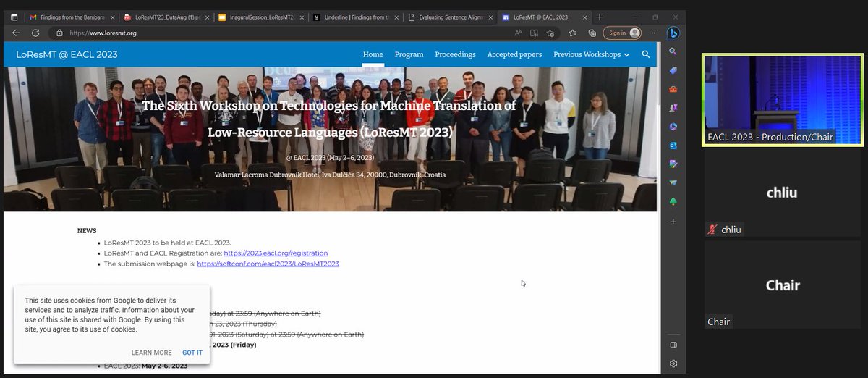Image resolution: width=868 pixels, height=378 pixels.
Task: Switch to Evaluating Sentence Alignment tab
Action: pos(449,17)
